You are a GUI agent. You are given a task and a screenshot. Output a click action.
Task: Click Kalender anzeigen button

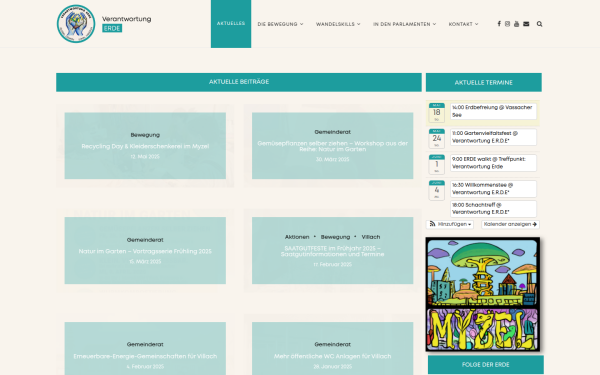point(510,224)
